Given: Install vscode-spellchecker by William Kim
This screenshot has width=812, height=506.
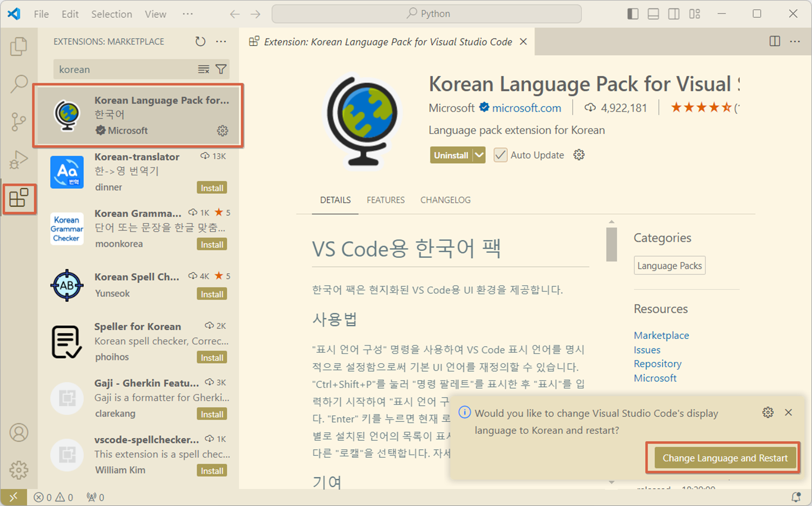Looking at the screenshot, I should point(212,471).
